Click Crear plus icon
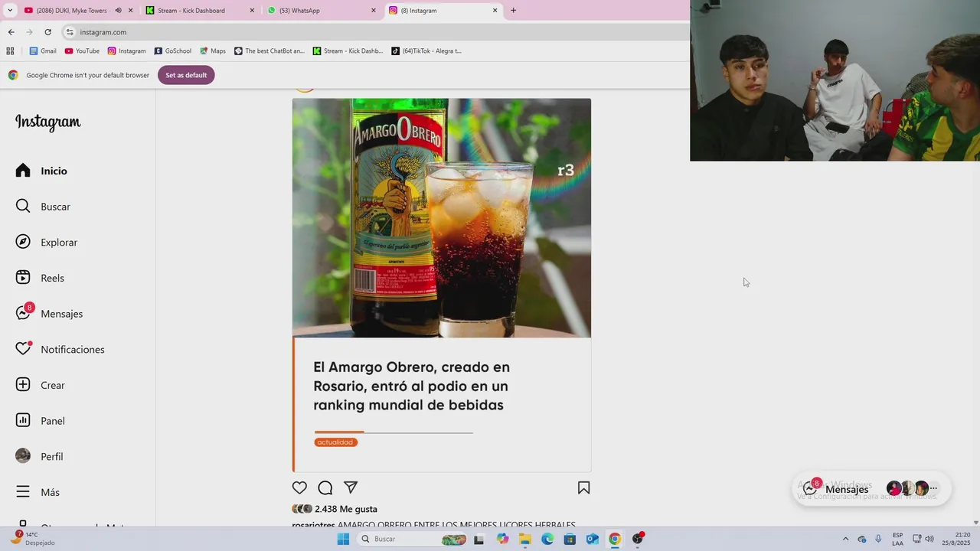Image resolution: width=980 pixels, height=551 pixels. (x=23, y=385)
